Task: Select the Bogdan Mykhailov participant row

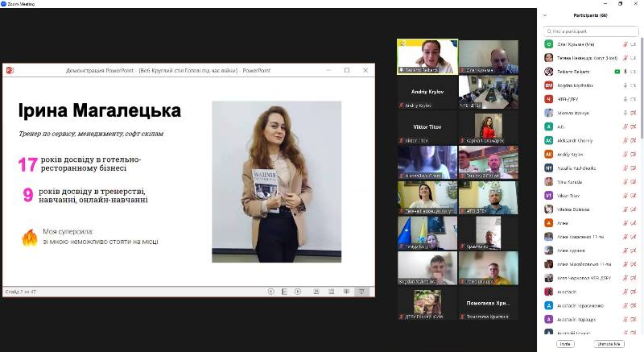Action: point(591,85)
